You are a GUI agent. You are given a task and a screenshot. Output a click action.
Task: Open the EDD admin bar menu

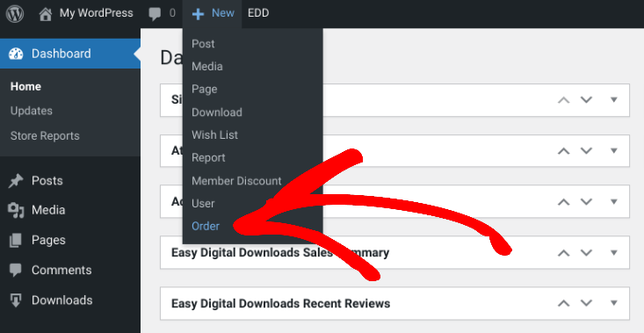click(x=258, y=13)
